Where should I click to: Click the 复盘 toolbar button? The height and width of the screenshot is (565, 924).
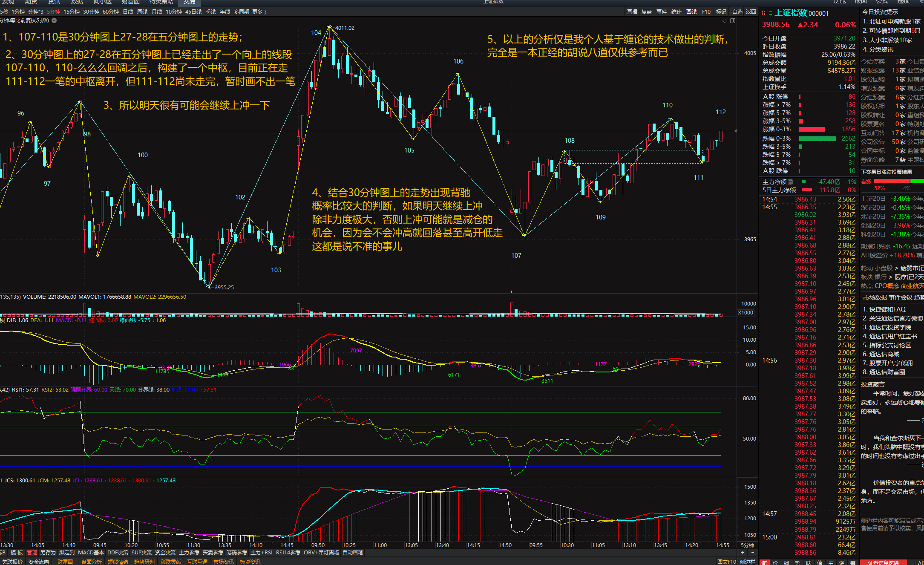(647, 12)
